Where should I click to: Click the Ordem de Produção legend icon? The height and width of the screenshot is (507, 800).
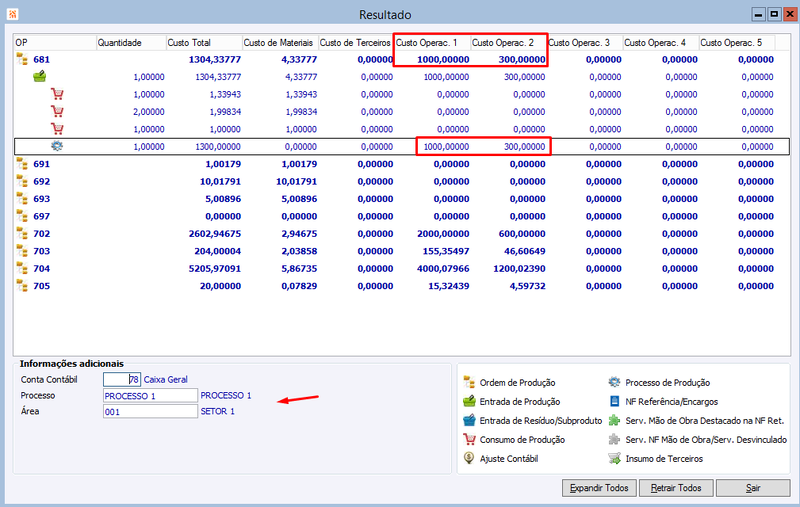(x=469, y=382)
